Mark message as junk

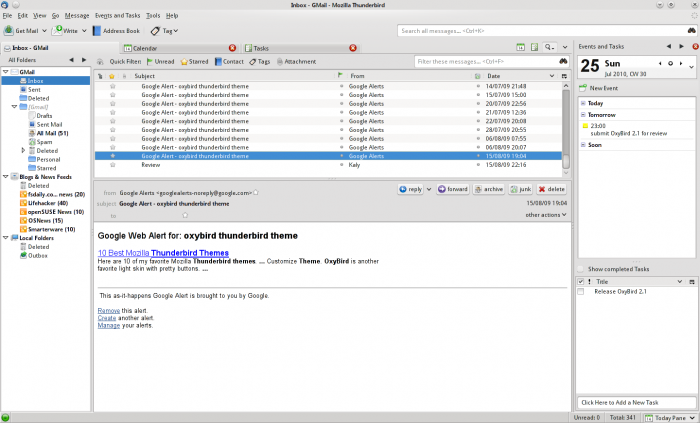click(x=521, y=189)
